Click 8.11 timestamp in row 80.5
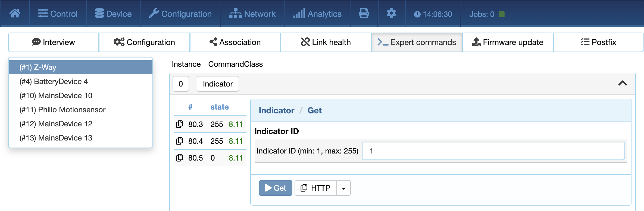Viewport: 644px width, 211px height. (x=236, y=158)
